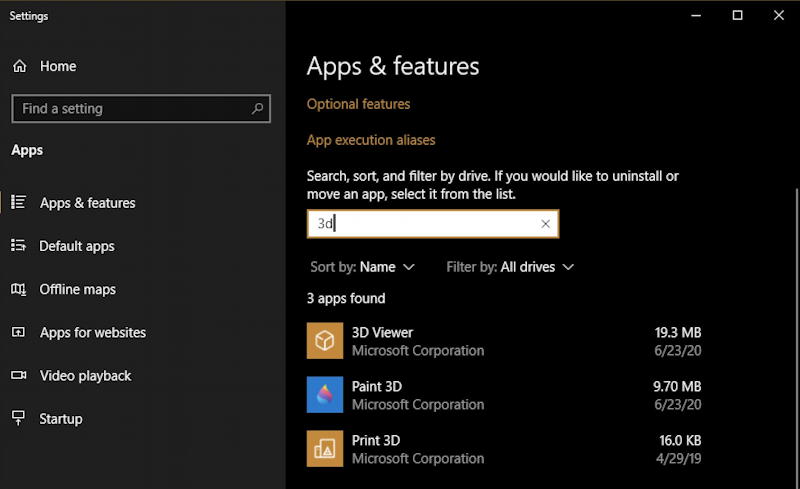Image resolution: width=800 pixels, height=489 pixels.
Task: Select the 3D Viewer app name
Action: tap(382, 332)
